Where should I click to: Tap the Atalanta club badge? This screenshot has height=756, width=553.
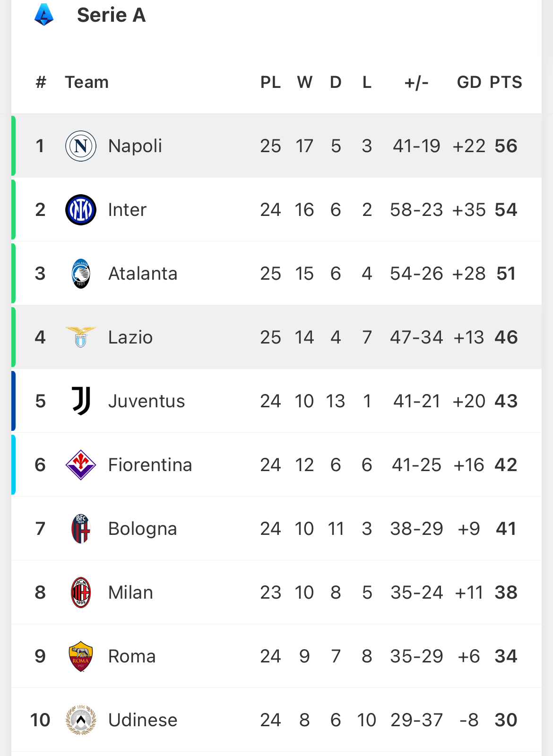tap(81, 274)
